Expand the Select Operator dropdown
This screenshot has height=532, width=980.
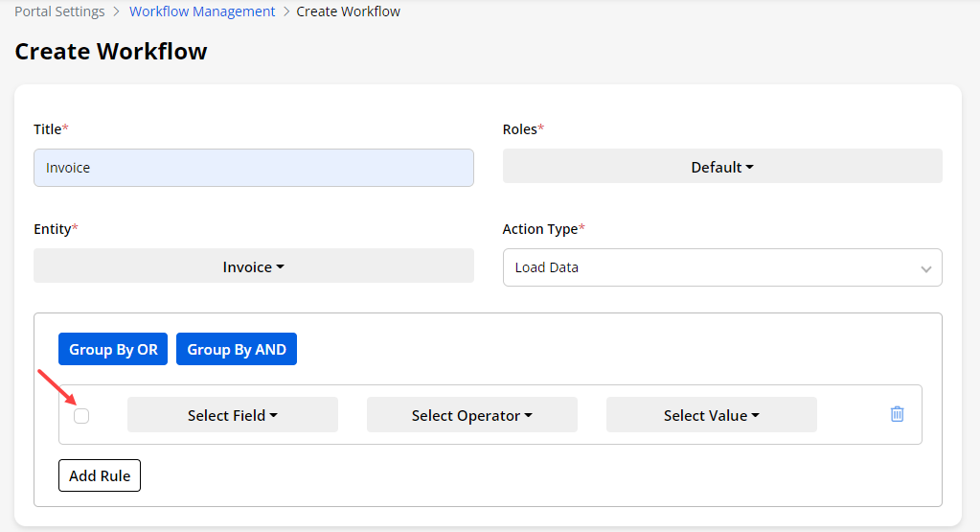pyautogui.click(x=472, y=415)
